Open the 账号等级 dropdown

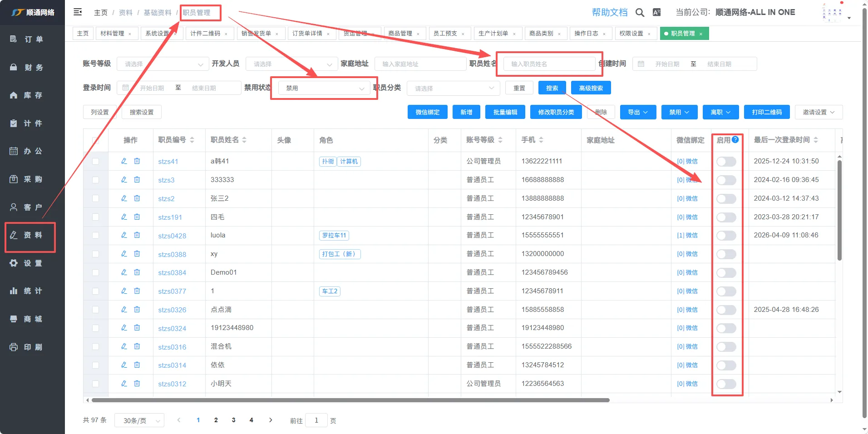[x=163, y=64]
